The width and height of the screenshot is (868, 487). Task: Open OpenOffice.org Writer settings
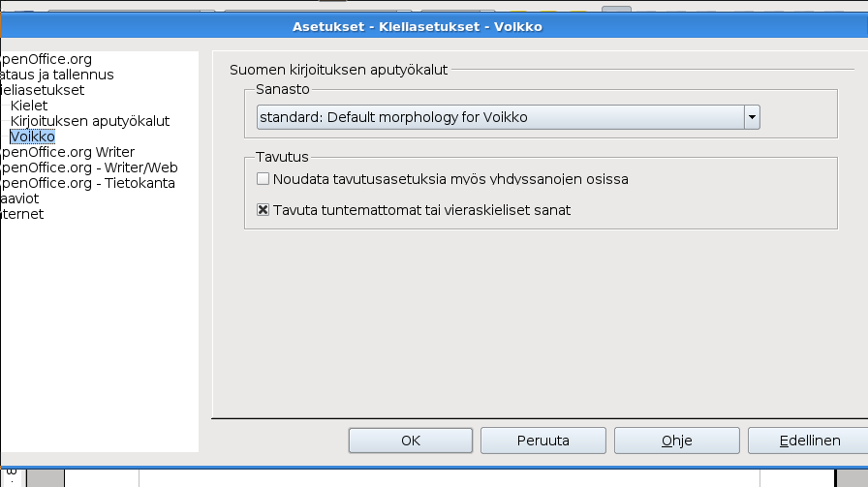(x=67, y=152)
